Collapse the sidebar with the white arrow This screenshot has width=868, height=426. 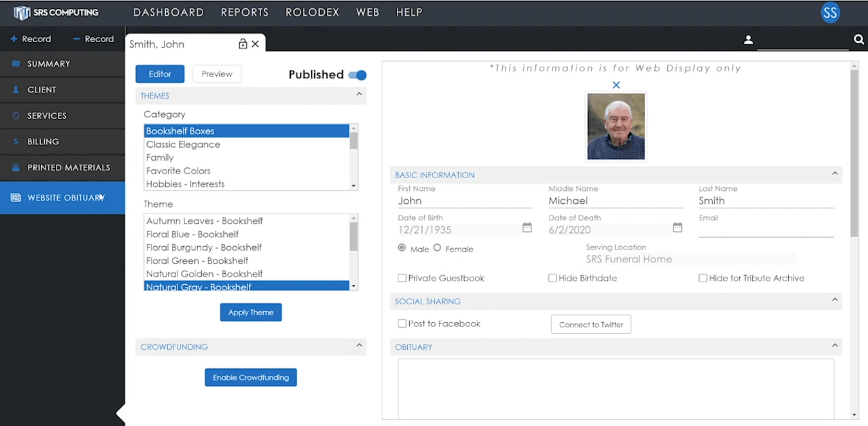[120, 413]
